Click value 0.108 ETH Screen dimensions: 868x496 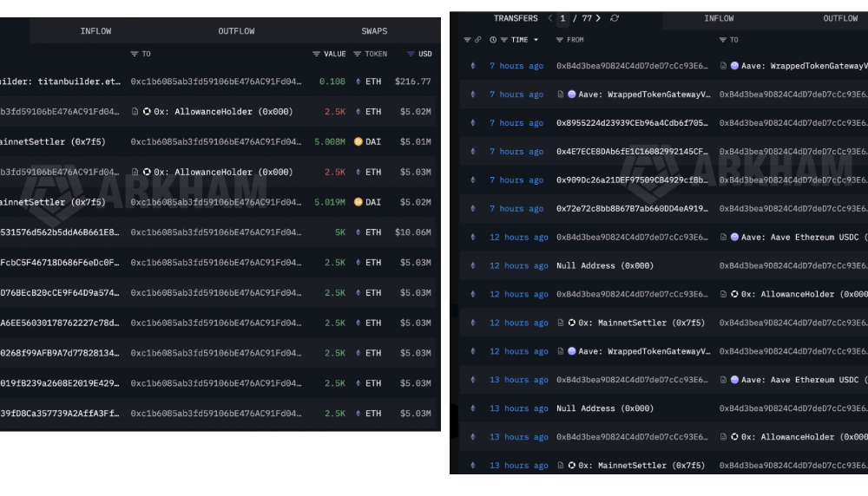(x=332, y=82)
